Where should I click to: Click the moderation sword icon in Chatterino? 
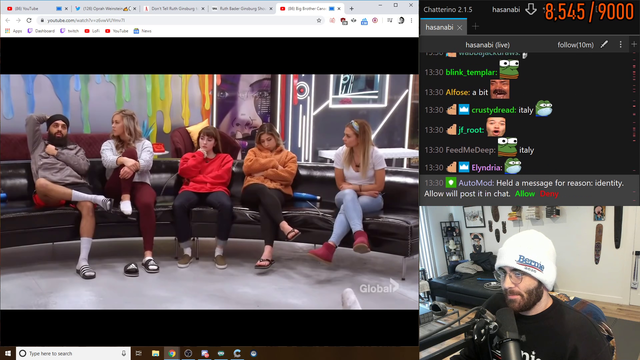click(x=604, y=44)
